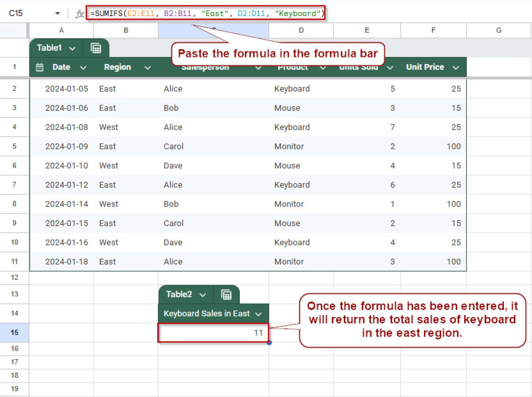Screen dimensions: 532x397
Task: Select row header 15
Action: pos(14,333)
